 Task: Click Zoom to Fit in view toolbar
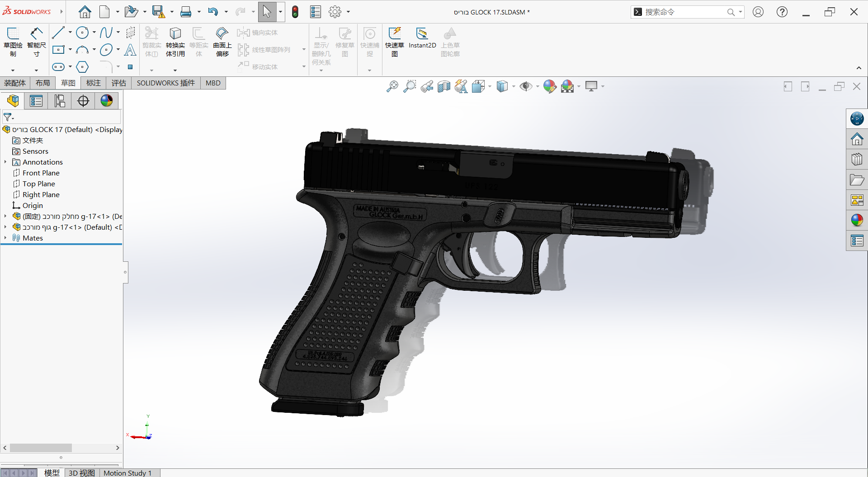392,86
